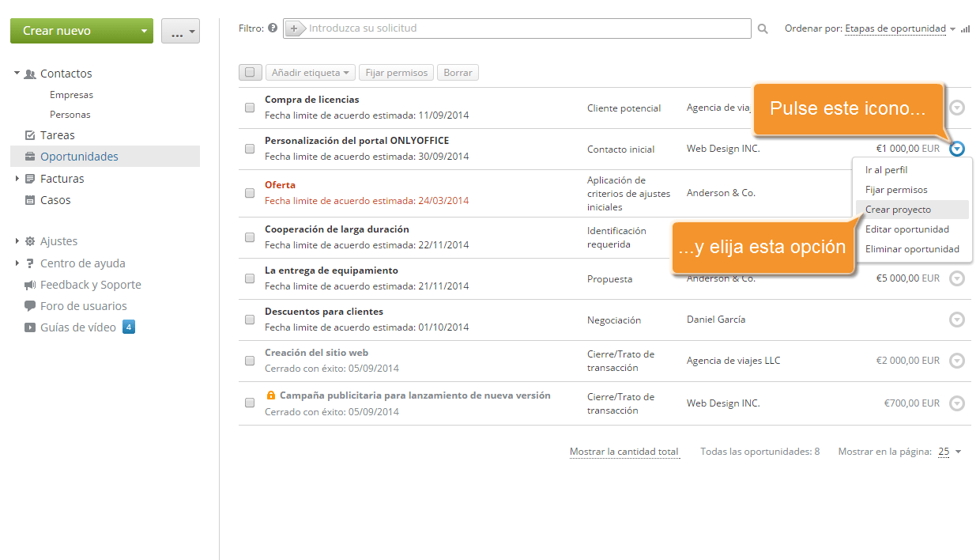This screenshot has height=560, width=980.
Task: Toggle sort direction bars icon
Action: click(x=965, y=28)
